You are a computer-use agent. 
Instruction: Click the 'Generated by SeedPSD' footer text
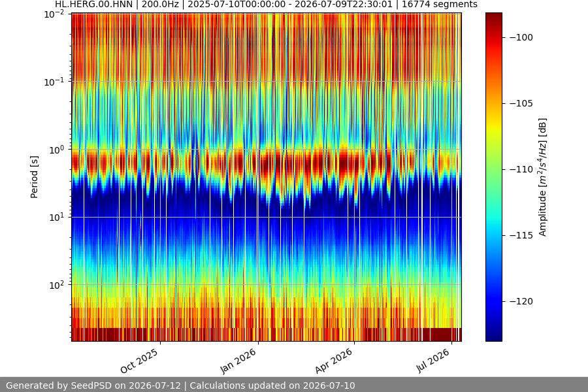coord(180,385)
